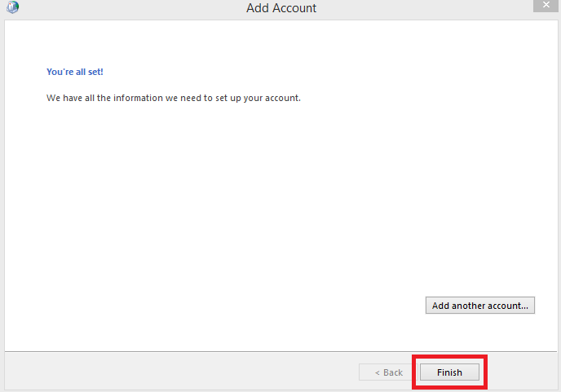The width and height of the screenshot is (561, 392).
Task: Click the Finish button
Action: click(449, 372)
